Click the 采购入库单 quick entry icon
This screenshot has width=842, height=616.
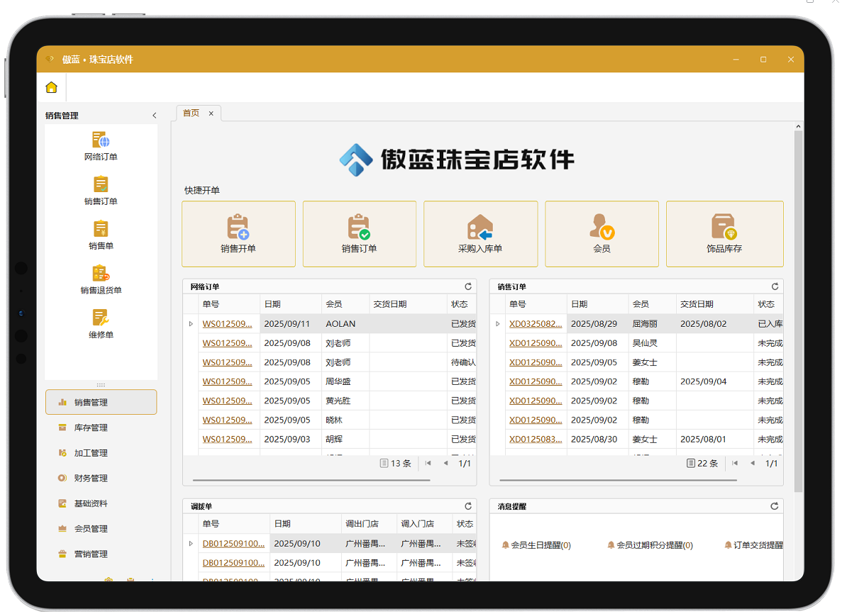tap(480, 234)
